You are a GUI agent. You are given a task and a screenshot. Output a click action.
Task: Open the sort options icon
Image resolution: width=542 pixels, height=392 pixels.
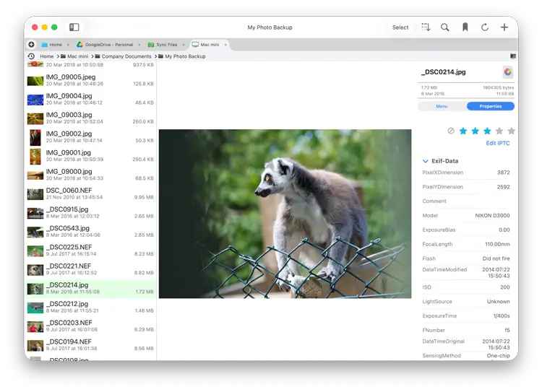[426, 27]
